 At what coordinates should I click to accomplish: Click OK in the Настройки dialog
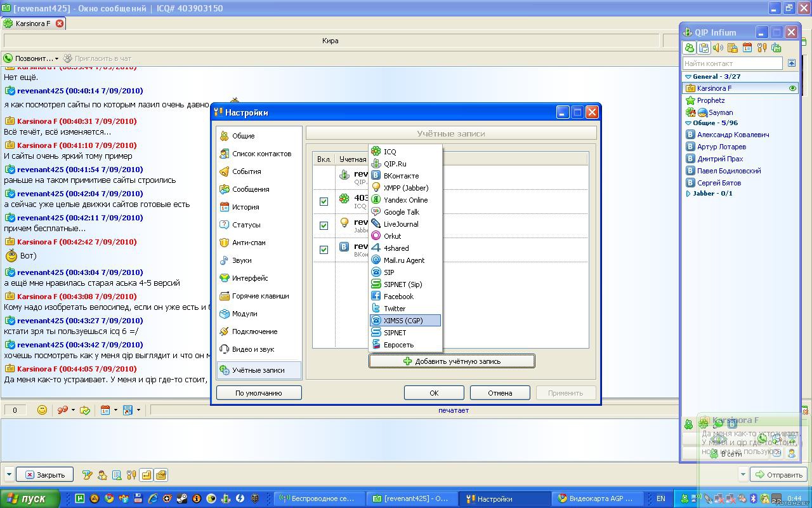coord(434,393)
